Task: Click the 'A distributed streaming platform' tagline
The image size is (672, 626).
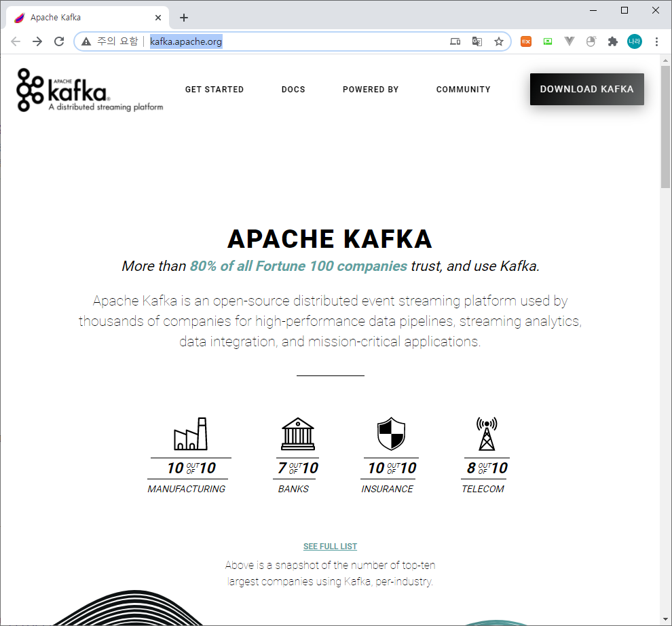Action: [x=106, y=107]
